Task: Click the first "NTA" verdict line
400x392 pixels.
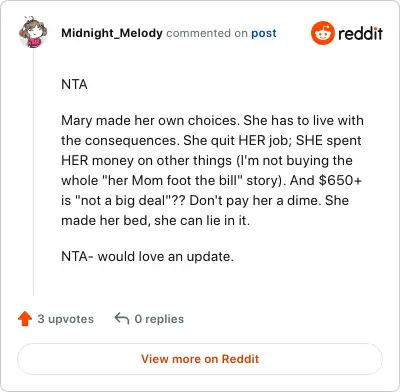Action: tap(74, 85)
